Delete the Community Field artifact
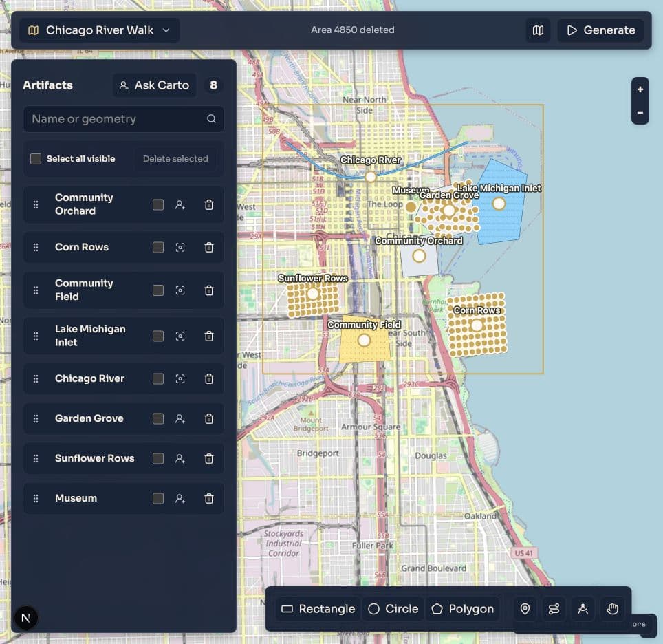This screenshot has width=663, height=644. coord(209,290)
